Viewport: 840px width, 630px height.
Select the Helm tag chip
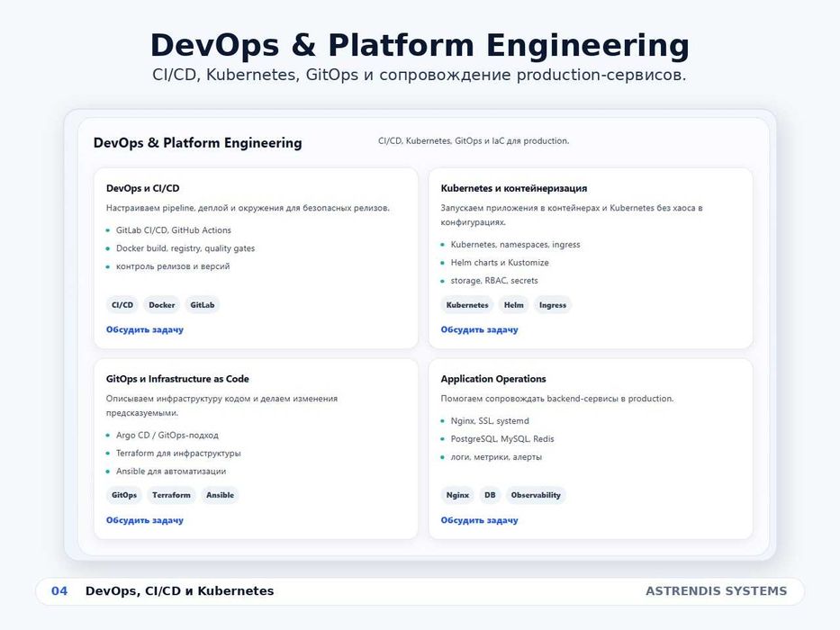(x=514, y=305)
